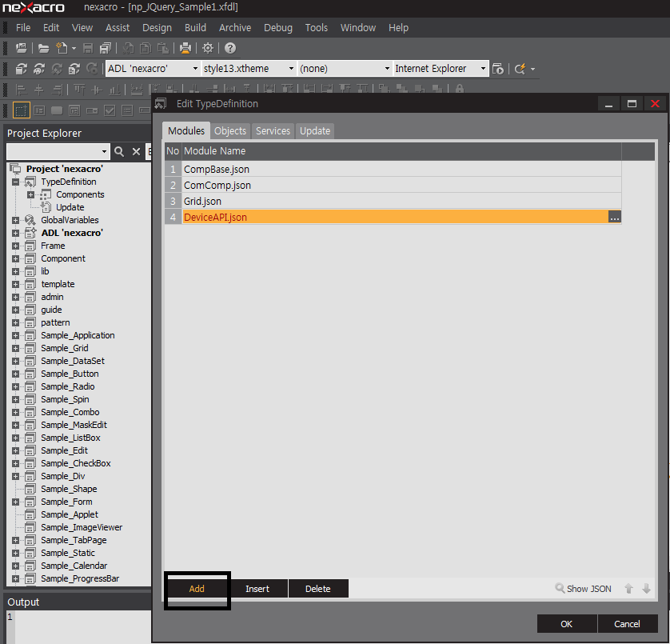Image resolution: width=670 pixels, height=644 pixels.
Task: Print using the printer icon
Action: click(185, 48)
